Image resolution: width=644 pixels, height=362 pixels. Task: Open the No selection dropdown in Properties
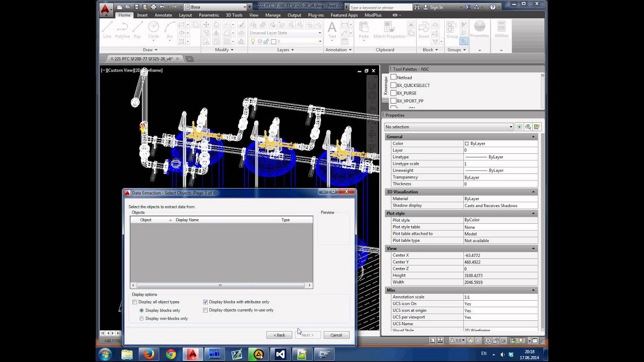[x=449, y=127]
